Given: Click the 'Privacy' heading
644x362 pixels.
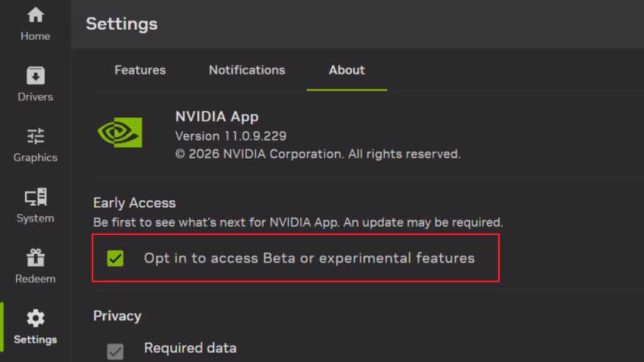Looking at the screenshot, I should 117,316.
